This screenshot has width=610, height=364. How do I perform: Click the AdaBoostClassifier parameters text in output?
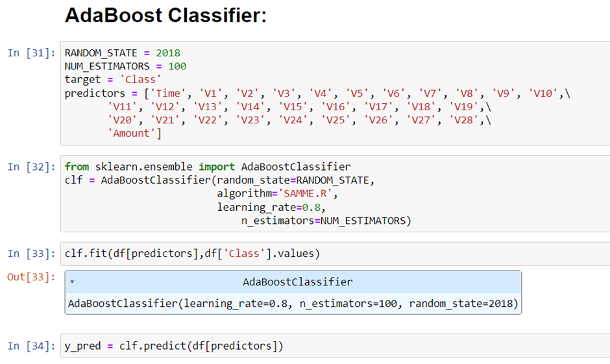[293, 304]
